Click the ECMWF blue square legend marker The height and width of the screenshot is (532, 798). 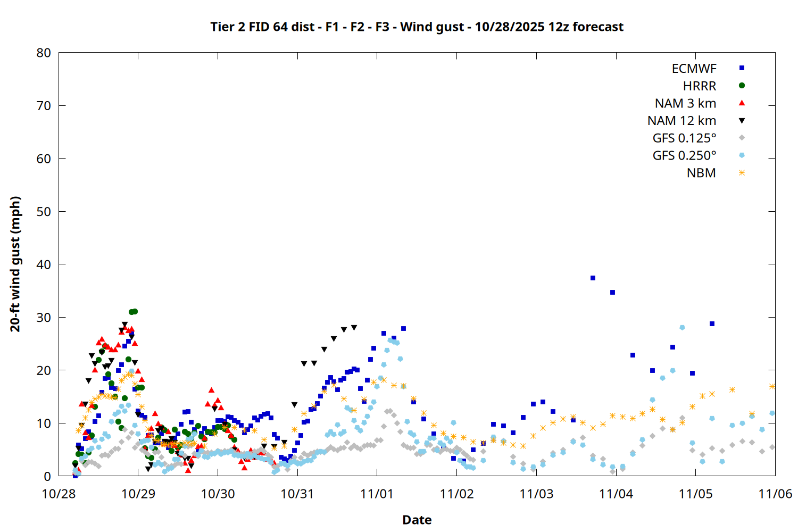742,68
